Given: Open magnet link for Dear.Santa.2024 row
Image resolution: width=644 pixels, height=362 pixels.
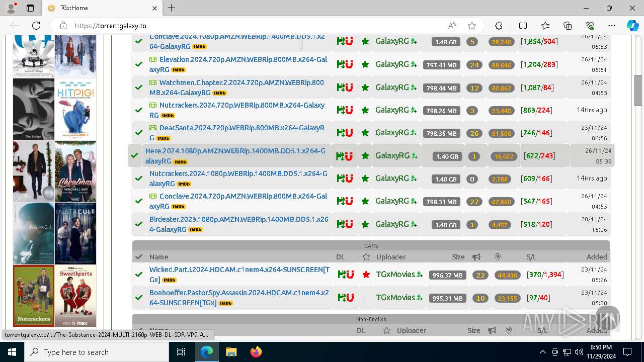Looking at the screenshot, I should (349, 133).
